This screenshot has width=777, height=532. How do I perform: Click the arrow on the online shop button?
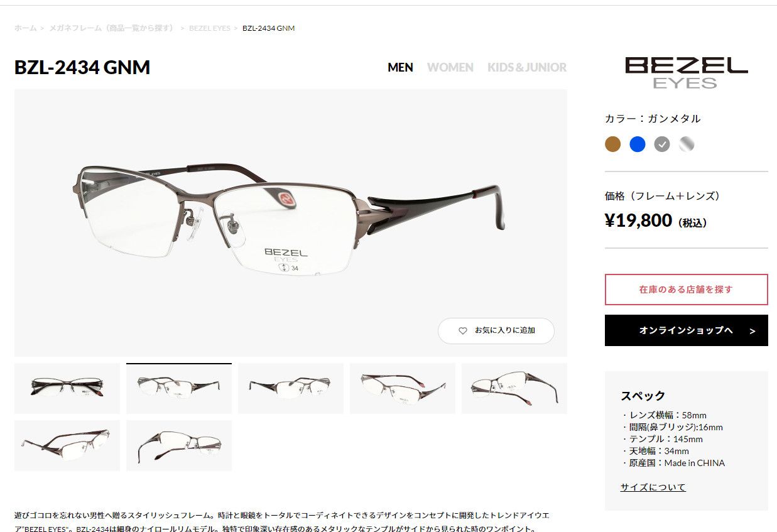pyautogui.click(x=752, y=331)
